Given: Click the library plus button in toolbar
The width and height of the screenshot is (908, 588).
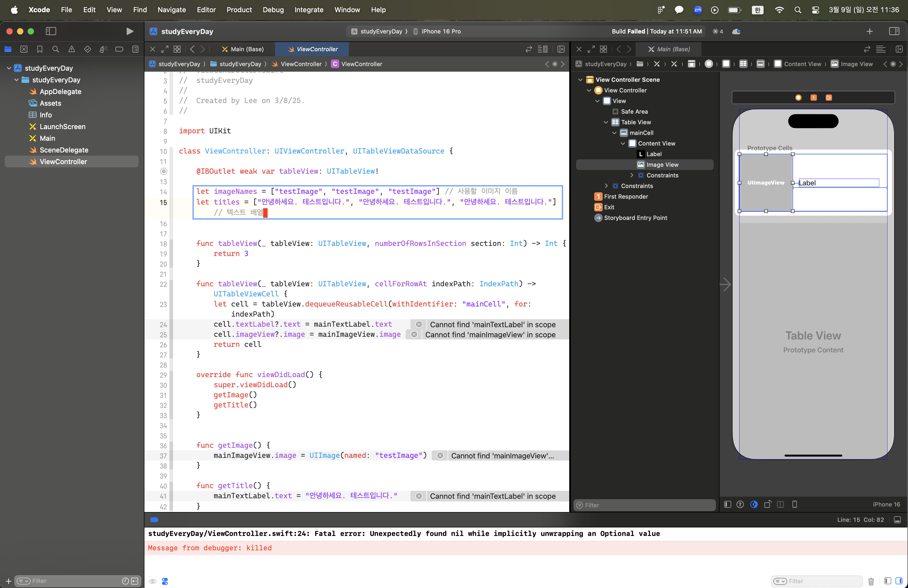Looking at the screenshot, I should (870, 31).
